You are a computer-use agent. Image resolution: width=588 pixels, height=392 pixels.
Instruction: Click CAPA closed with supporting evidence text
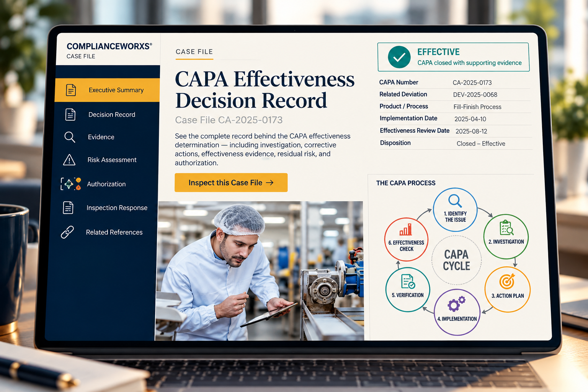(x=469, y=63)
